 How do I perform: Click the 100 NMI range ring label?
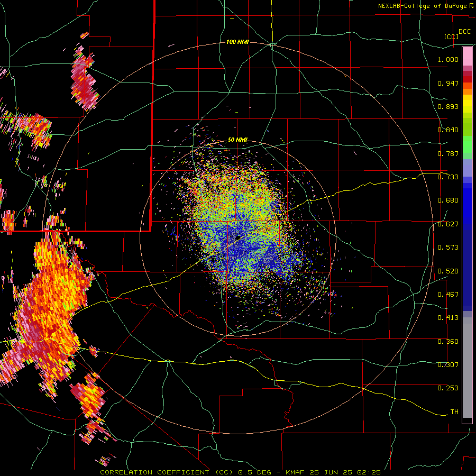tap(237, 42)
